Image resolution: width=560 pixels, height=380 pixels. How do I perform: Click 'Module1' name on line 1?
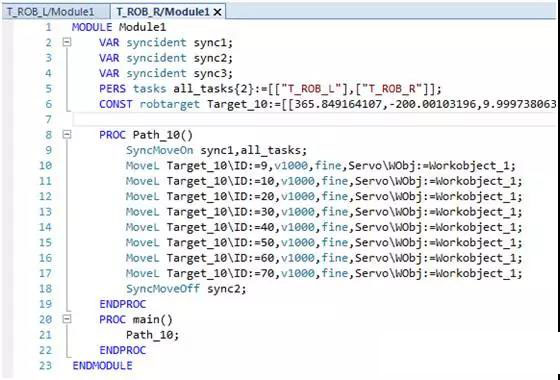point(142,27)
